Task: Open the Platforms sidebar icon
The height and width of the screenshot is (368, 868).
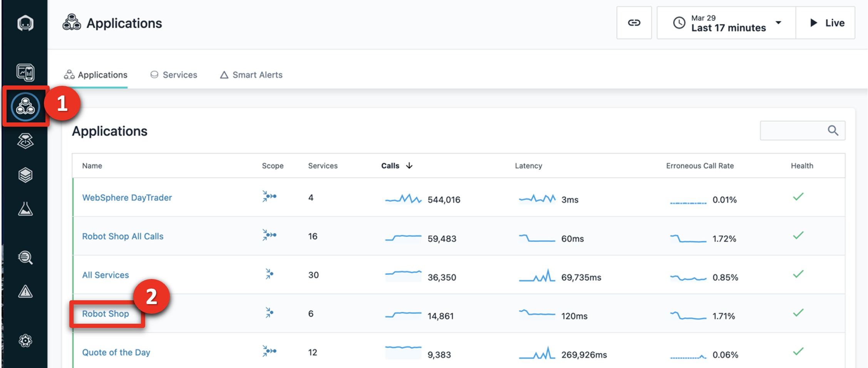Action: [x=25, y=141]
